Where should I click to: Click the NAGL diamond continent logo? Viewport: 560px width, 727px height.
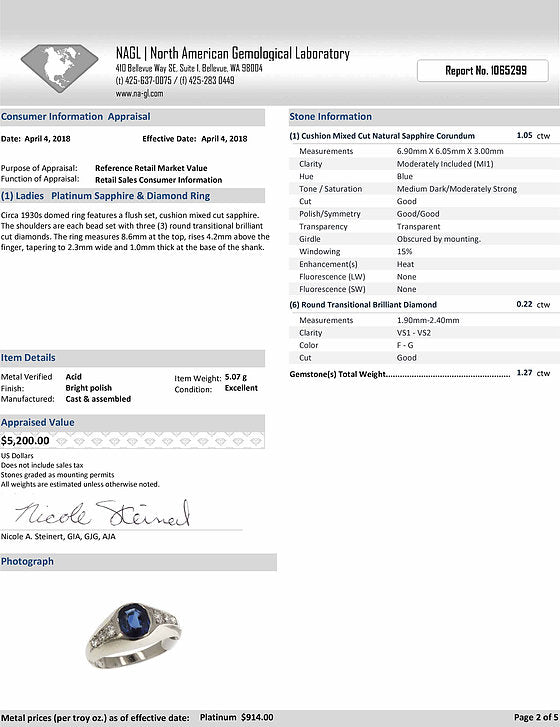[x=59, y=68]
